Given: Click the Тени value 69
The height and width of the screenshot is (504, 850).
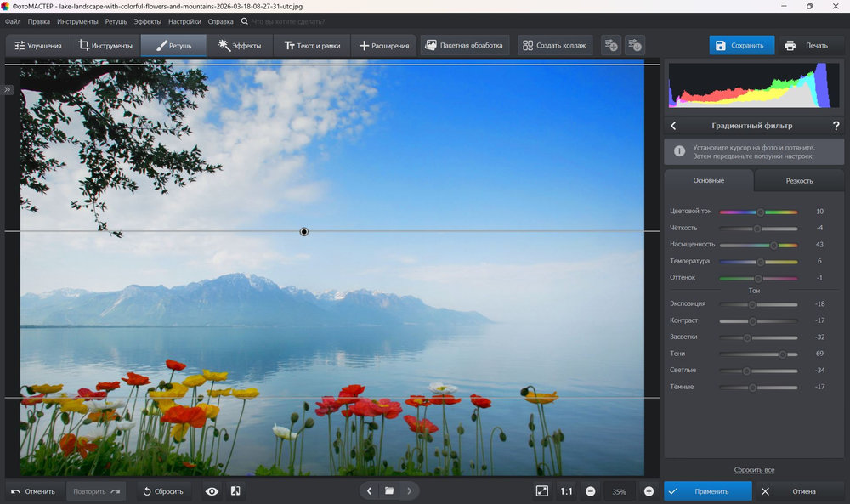Looking at the screenshot, I should pos(819,354).
